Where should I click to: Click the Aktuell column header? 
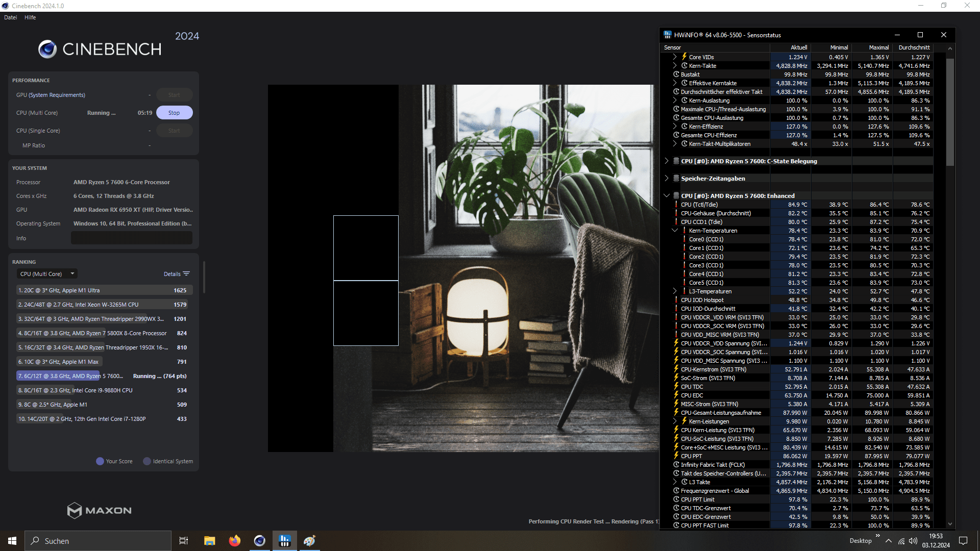[790, 47]
